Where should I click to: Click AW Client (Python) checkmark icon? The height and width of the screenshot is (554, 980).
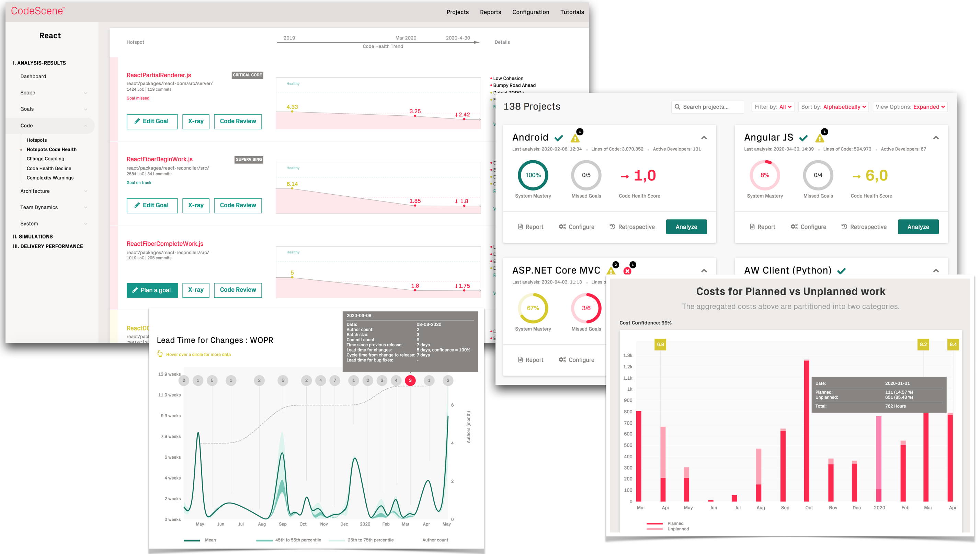pos(842,271)
